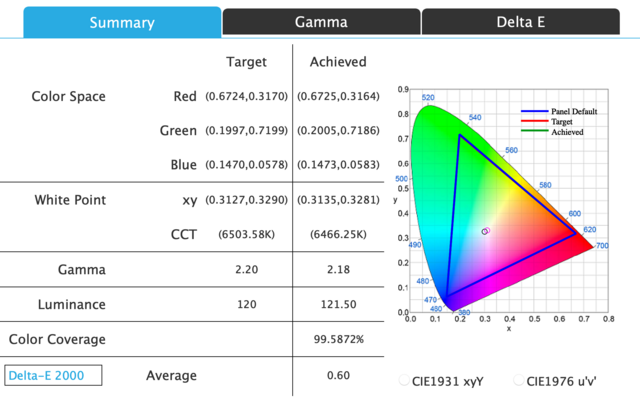Viewport: 640px width, 398px height.
Task: Click the achieved luminance value 121.50
Action: (x=338, y=304)
